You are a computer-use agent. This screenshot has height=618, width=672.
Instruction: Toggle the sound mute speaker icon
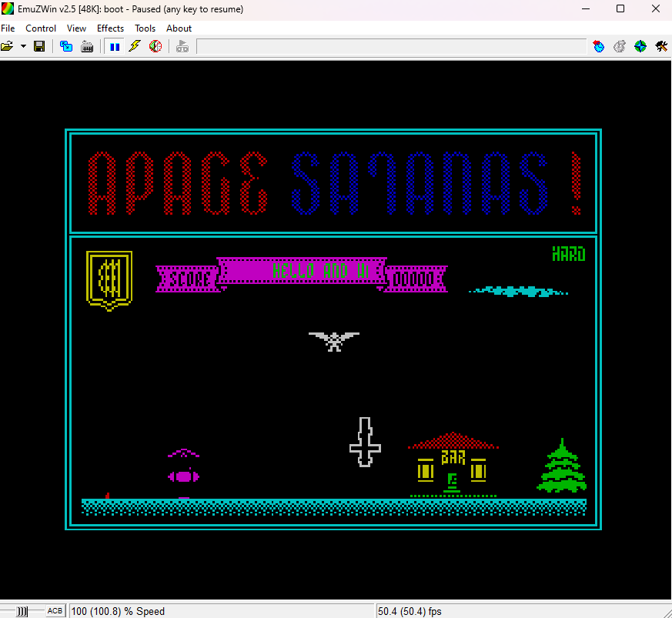155,46
